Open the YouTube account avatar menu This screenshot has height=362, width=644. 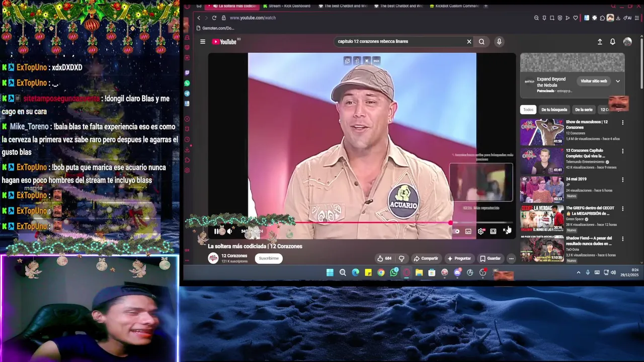pos(627,42)
